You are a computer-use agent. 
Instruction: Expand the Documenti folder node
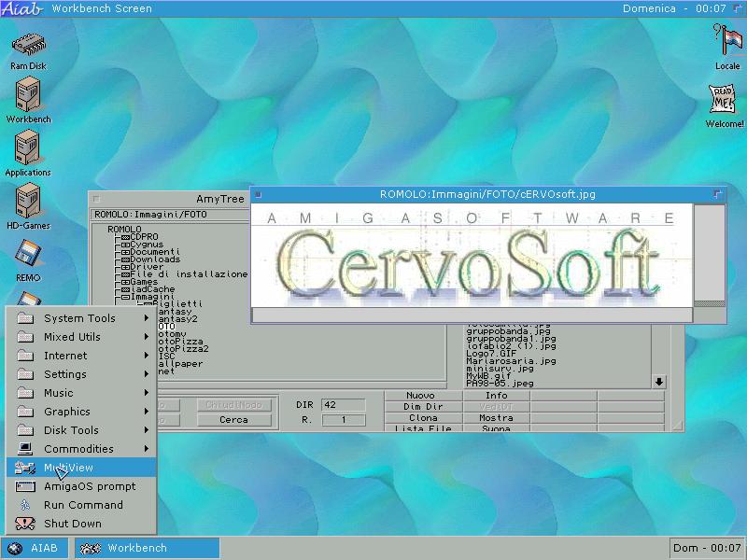click(x=125, y=251)
